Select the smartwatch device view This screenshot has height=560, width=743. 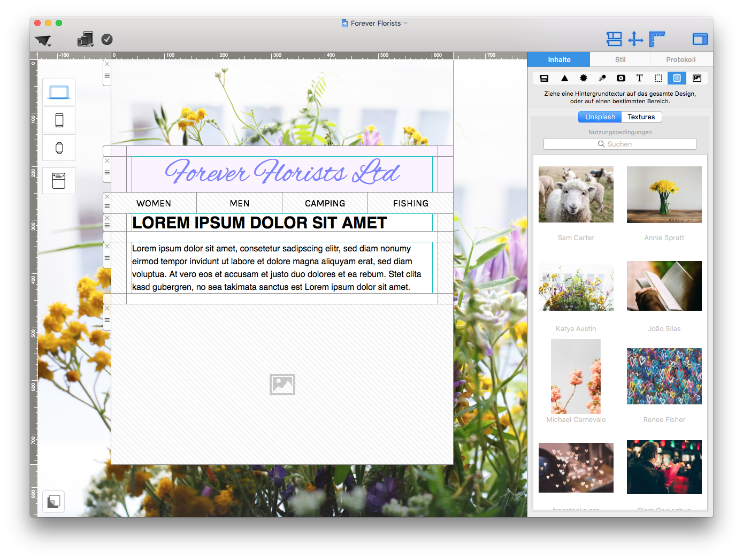59,148
